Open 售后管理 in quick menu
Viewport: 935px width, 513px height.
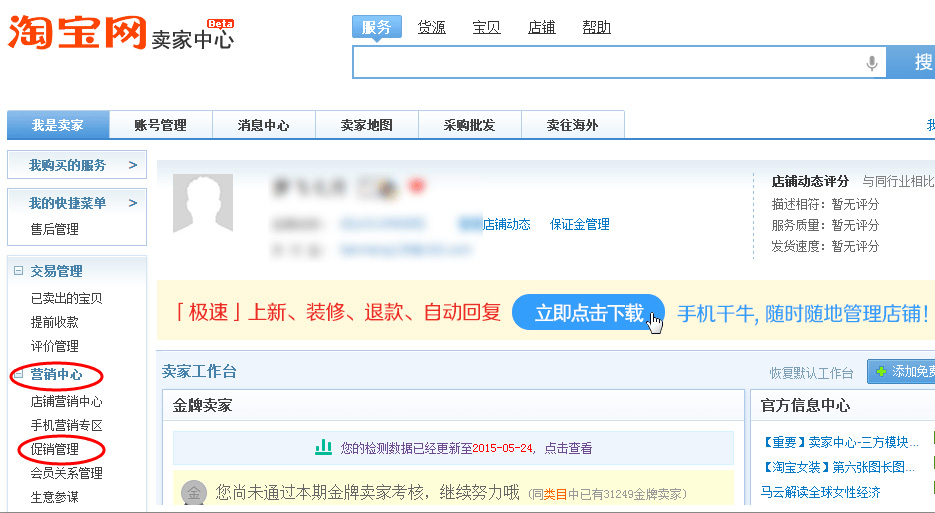[x=55, y=229]
